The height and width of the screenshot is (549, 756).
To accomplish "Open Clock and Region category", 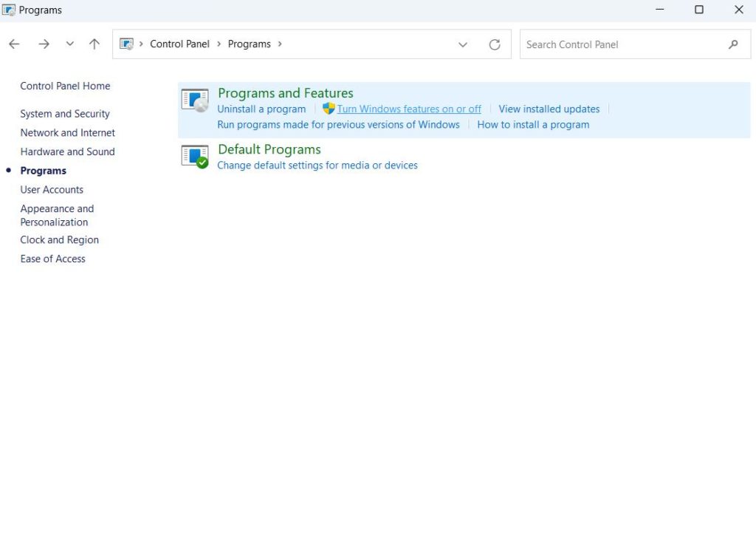I will pos(59,239).
